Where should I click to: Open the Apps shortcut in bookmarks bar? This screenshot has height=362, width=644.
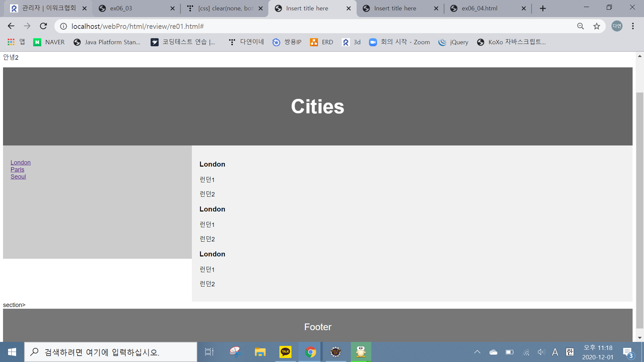tap(16, 42)
